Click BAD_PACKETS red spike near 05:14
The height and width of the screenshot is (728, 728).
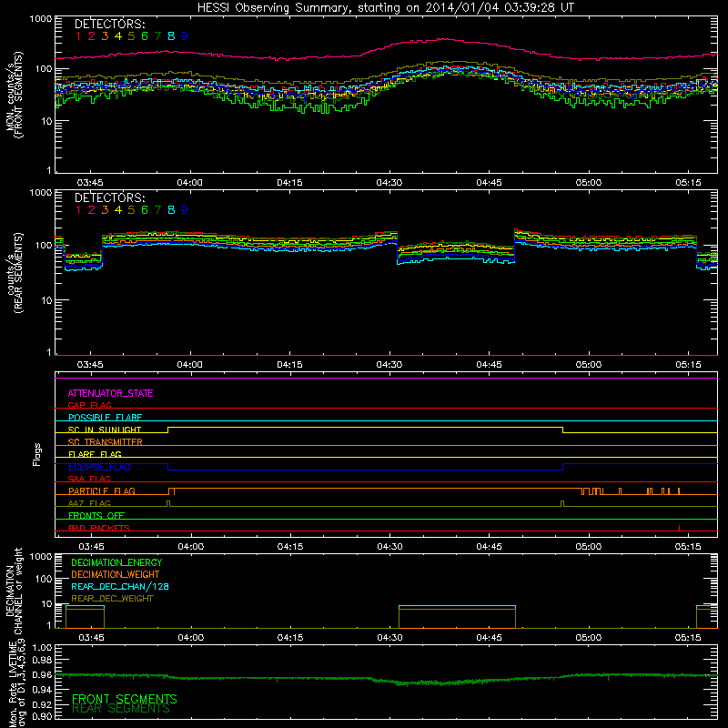tap(679, 528)
